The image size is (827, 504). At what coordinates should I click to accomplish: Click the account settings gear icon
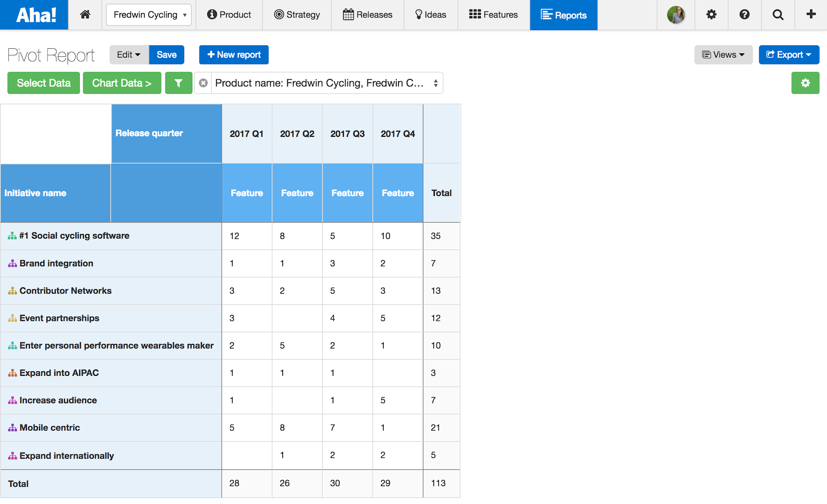pyautogui.click(x=711, y=14)
